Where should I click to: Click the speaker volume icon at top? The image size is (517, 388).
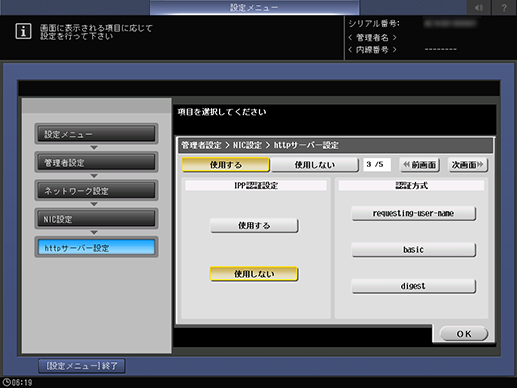478,8
